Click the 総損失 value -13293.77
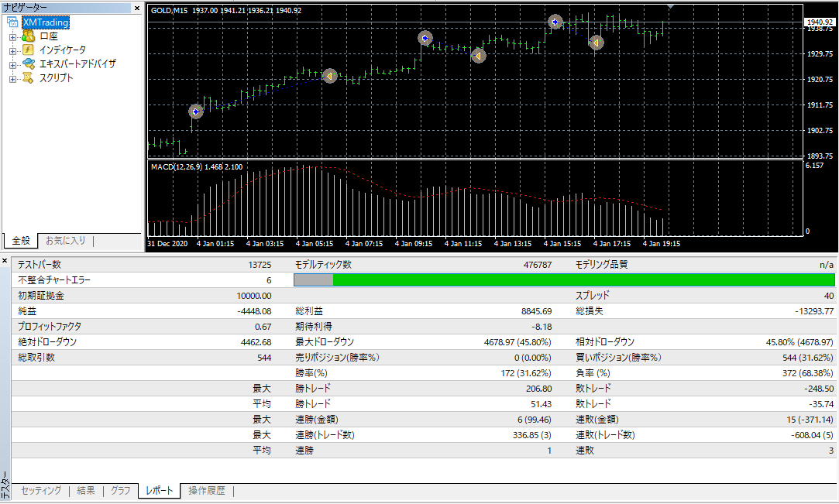The image size is (839, 504). coord(814,311)
